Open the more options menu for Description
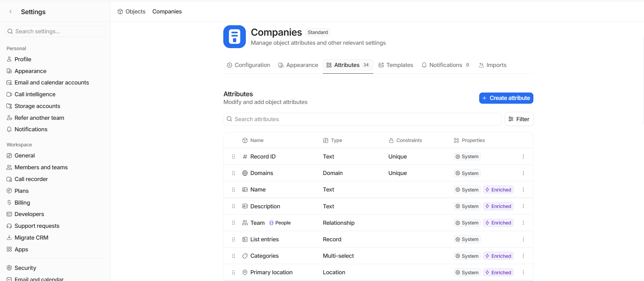The height and width of the screenshot is (281, 644). 523,206
